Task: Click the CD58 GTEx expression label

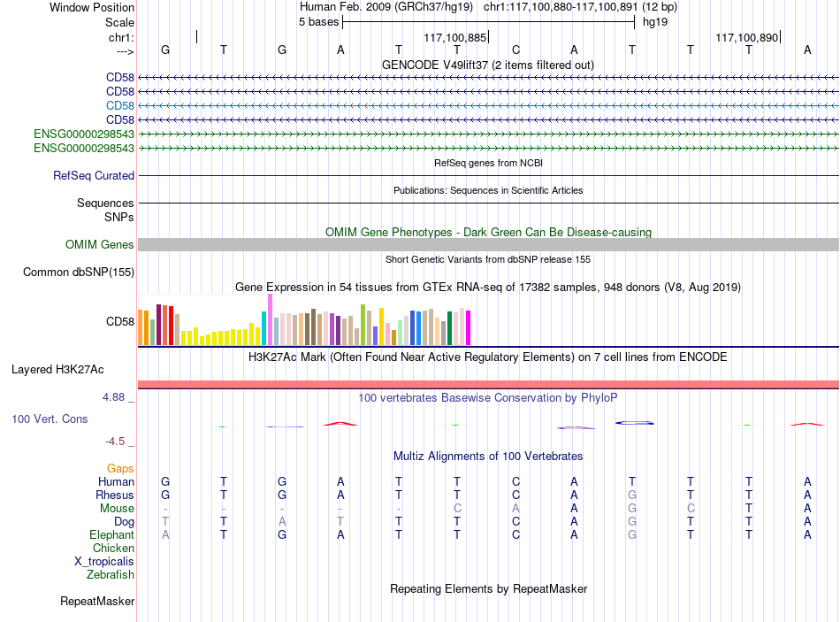Action: (120, 322)
